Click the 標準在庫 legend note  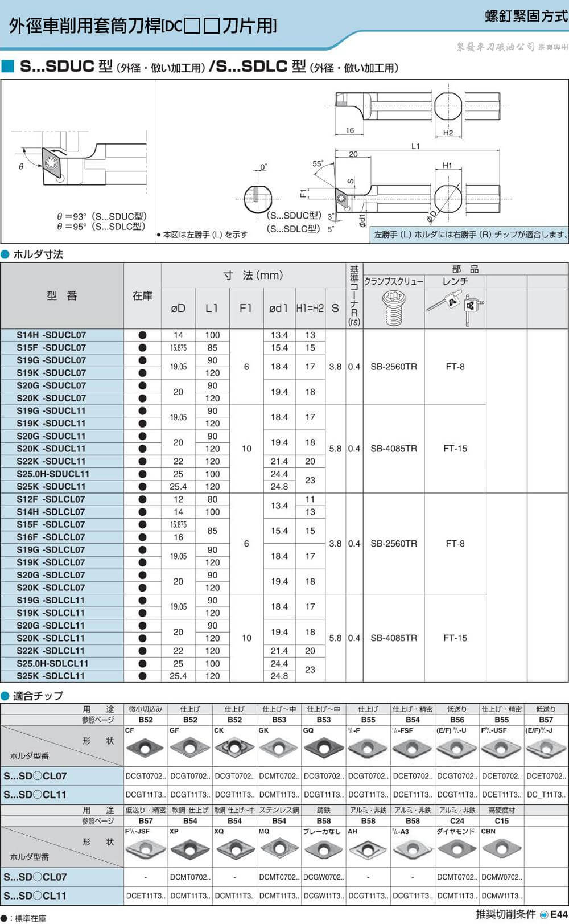tap(31, 918)
